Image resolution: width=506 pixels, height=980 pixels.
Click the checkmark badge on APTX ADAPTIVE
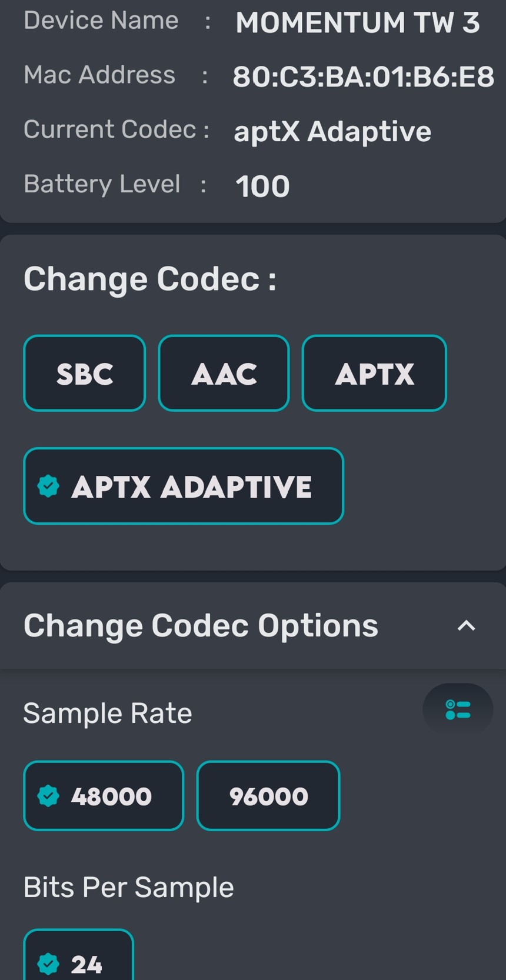48,486
